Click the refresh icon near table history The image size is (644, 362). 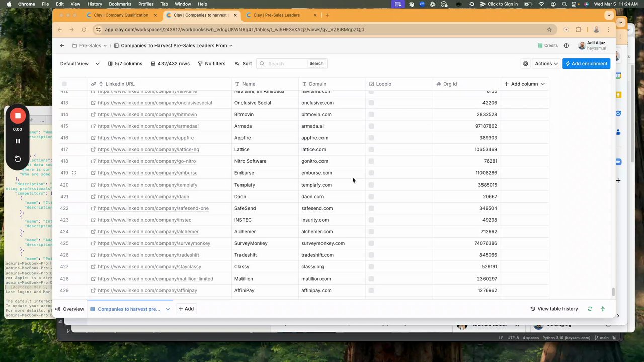[590, 309]
